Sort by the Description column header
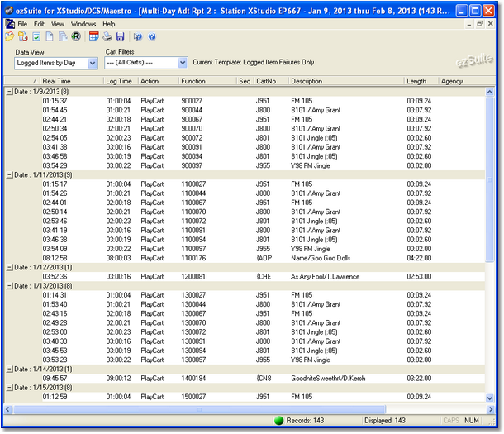This screenshot has height=434, width=504. (x=346, y=81)
